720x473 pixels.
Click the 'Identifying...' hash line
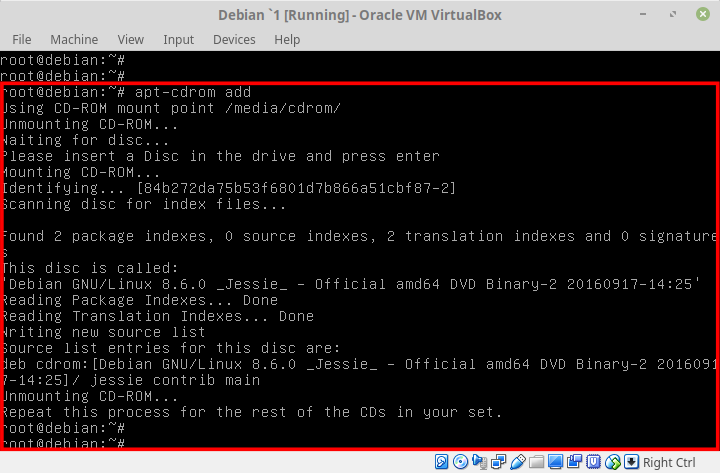coord(229,188)
